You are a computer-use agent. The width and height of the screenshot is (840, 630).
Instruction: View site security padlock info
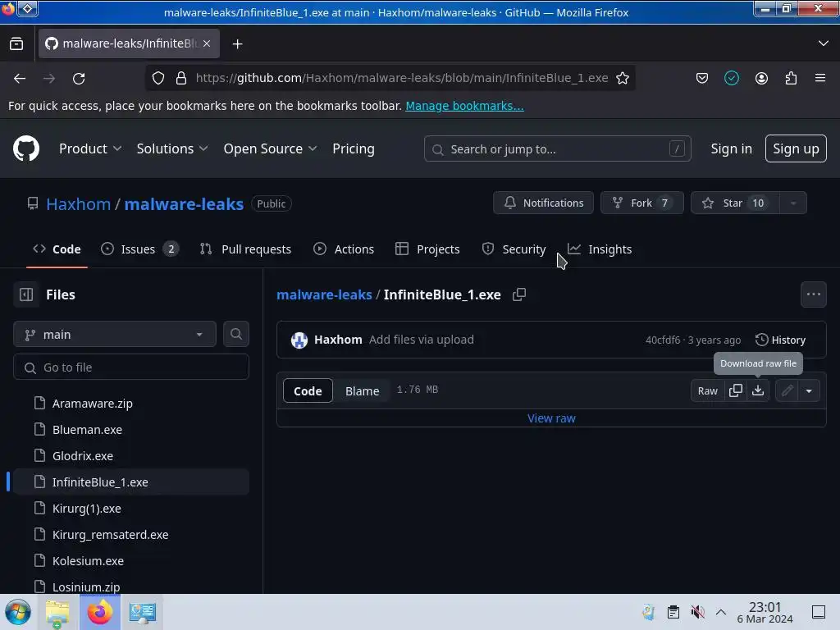[181, 78]
